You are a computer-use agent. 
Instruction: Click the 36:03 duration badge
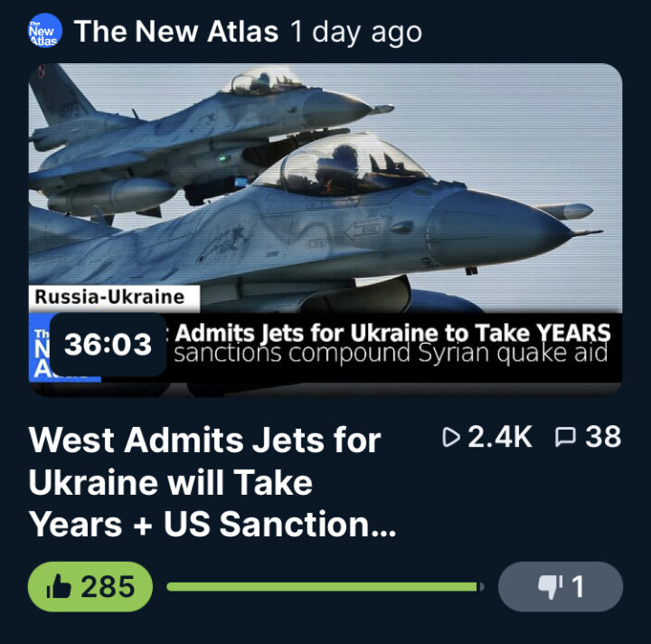pyautogui.click(x=108, y=345)
